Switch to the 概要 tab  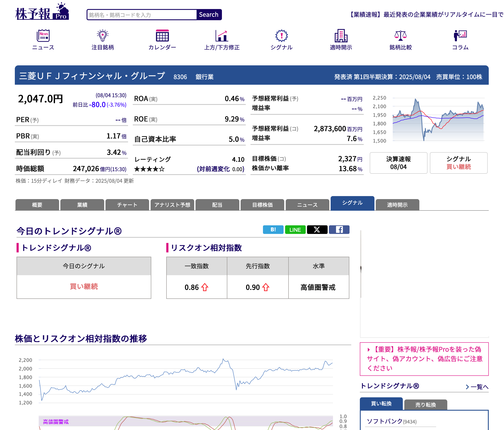pyautogui.click(x=37, y=205)
